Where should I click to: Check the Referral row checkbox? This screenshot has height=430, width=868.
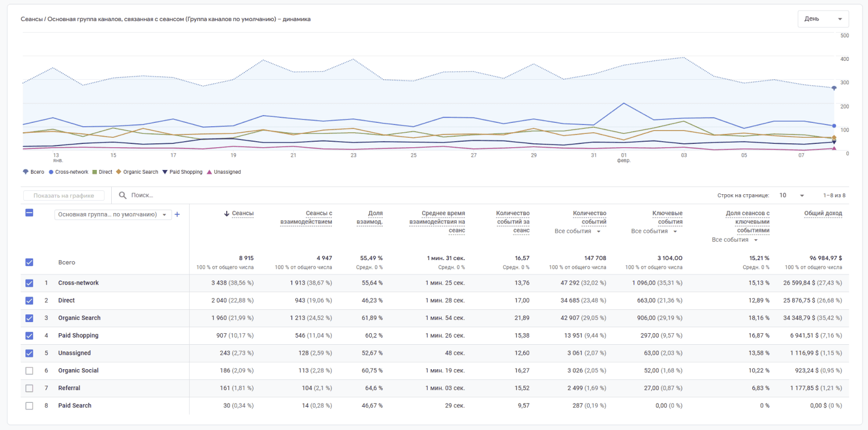point(29,388)
